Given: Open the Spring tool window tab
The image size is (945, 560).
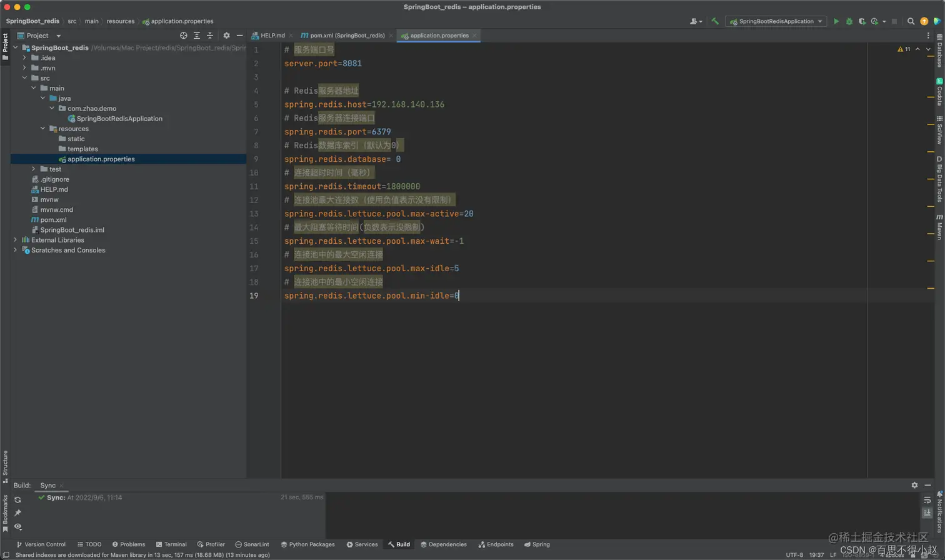Looking at the screenshot, I should (x=537, y=544).
